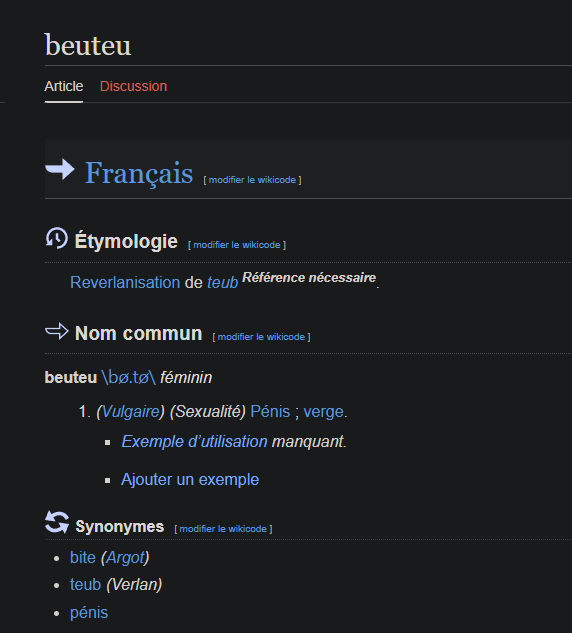Open the teub link in etymology
This screenshot has height=633, width=572.
tap(222, 283)
